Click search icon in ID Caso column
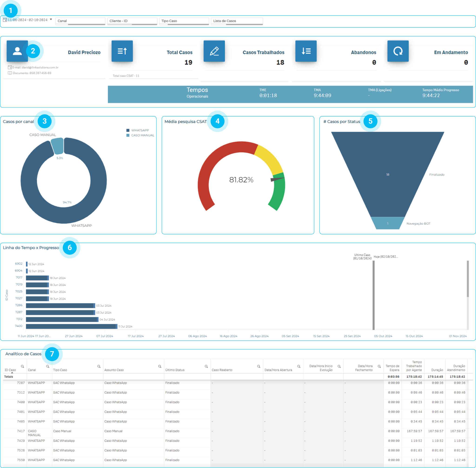Image resolution: width=476 pixels, height=468 pixels. pos(22,366)
